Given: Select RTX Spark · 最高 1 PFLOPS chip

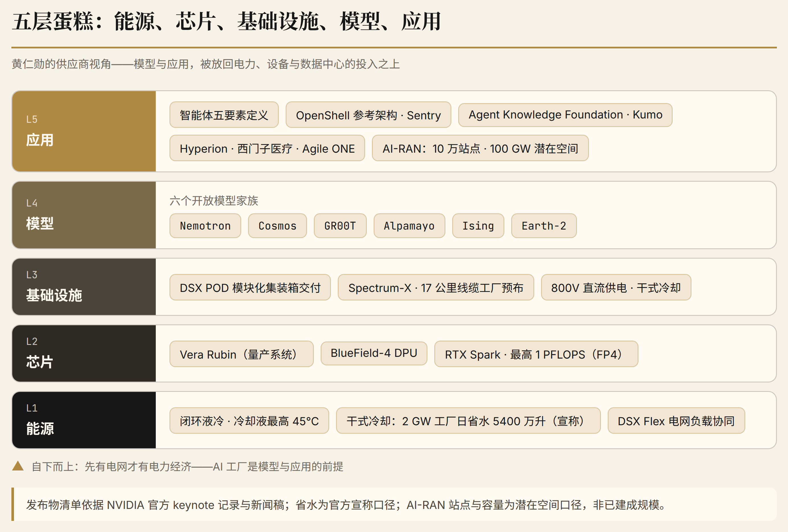Looking at the screenshot, I should (x=536, y=354).
